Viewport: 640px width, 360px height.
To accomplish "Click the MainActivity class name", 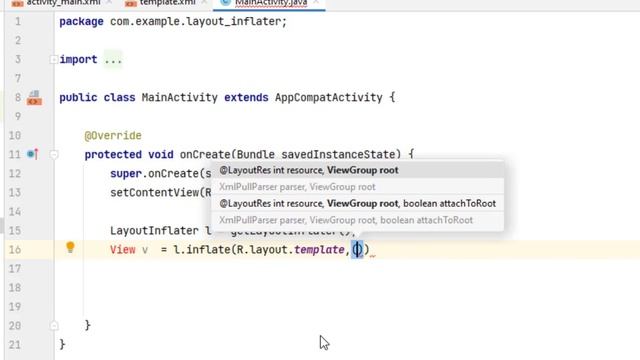I will (x=180, y=98).
